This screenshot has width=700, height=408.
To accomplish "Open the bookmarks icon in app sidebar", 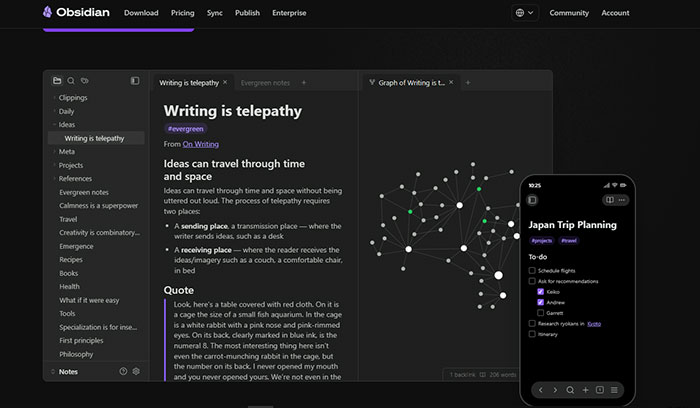I will 85,81.
